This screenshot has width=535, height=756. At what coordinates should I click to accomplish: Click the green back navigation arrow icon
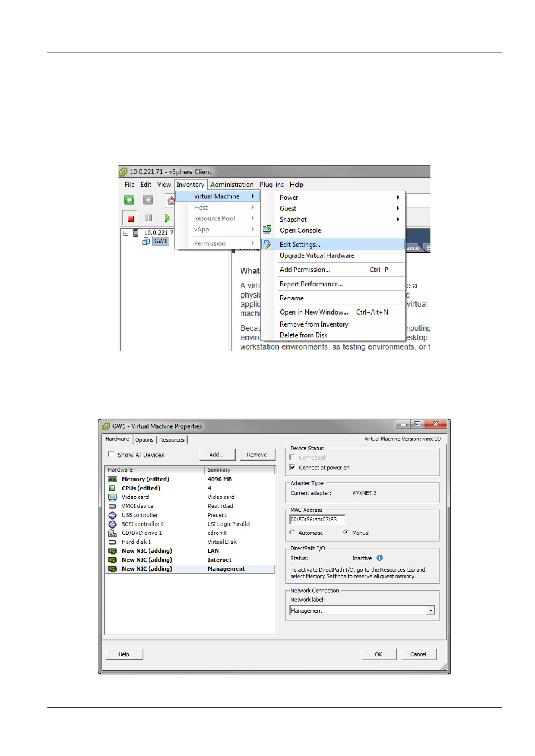(x=129, y=200)
